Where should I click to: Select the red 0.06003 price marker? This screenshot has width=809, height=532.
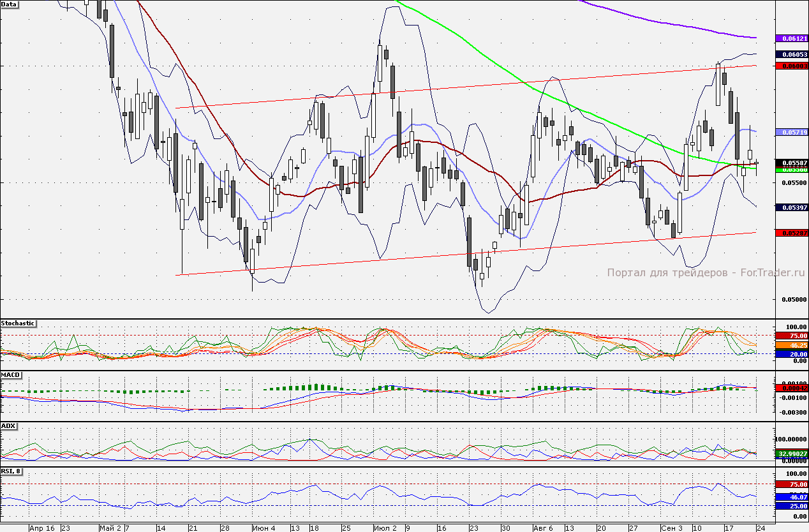click(x=791, y=66)
